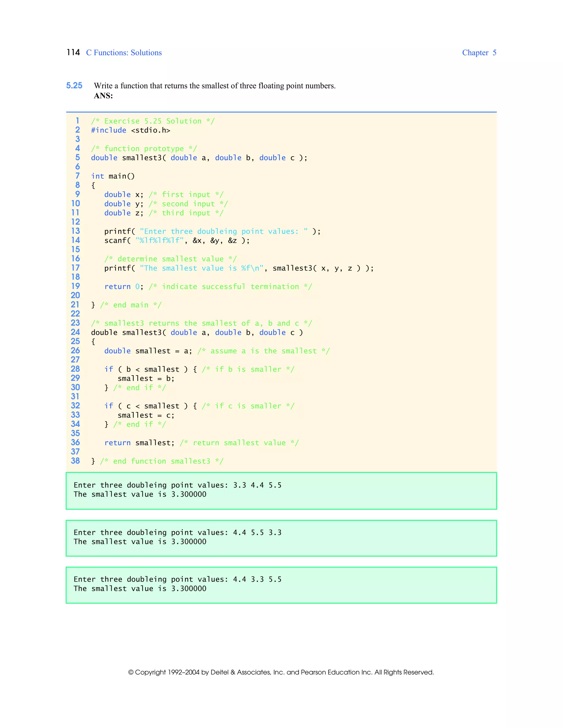Click the smallest3 prototype on line 5
563x728 pixels.
coord(199,158)
